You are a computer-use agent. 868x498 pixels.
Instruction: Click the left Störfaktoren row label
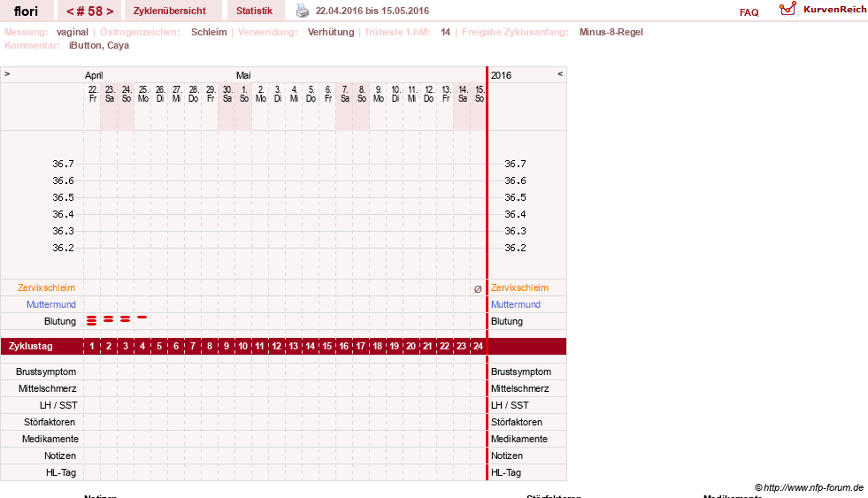point(50,422)
